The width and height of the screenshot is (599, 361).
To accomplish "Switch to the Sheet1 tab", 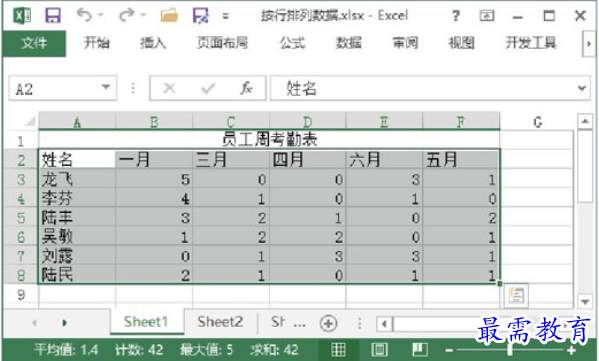I will [146, 322].
